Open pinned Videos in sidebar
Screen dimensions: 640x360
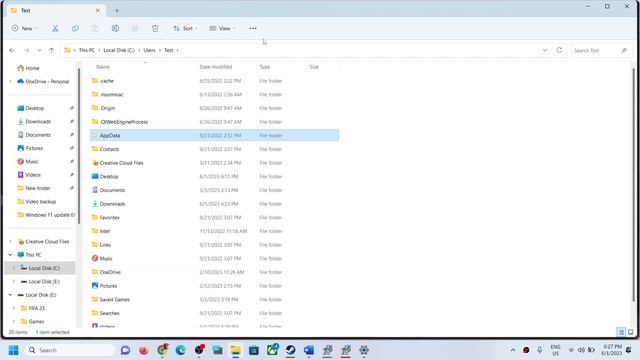[29, 175]
